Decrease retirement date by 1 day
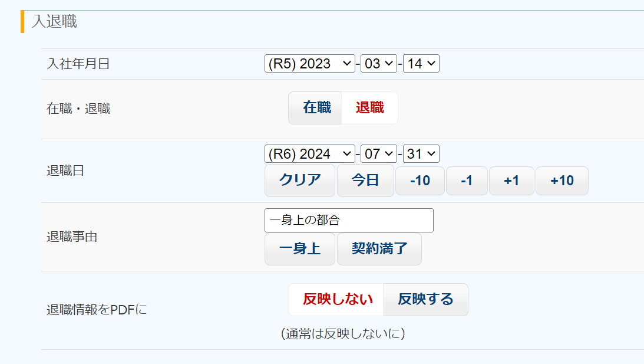The height and width of the screenshot is (364, 644). (x=466, y=181)
